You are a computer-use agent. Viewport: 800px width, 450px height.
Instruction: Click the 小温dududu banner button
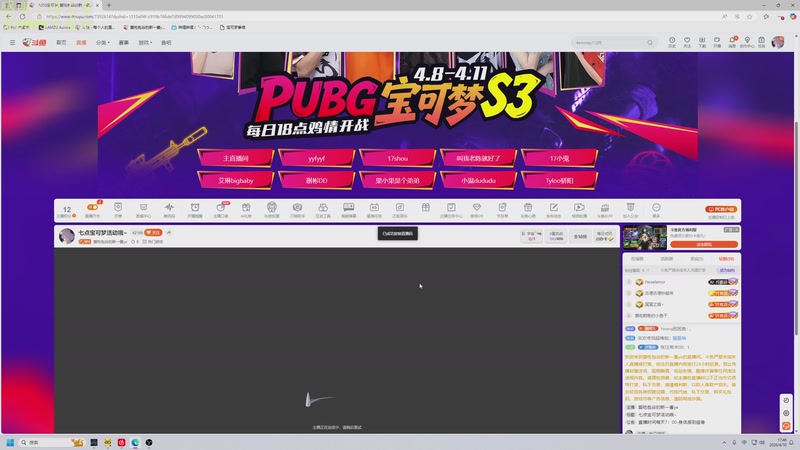click(478, 180)
